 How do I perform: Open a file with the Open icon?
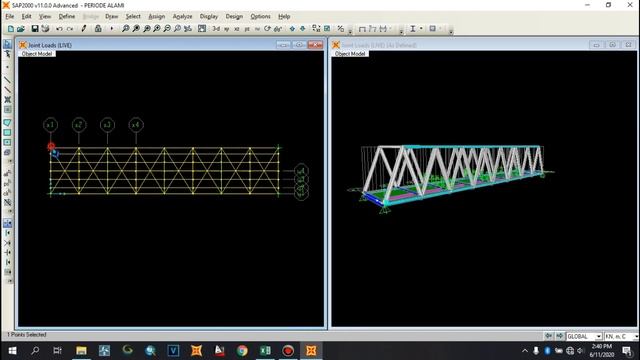[21, 29]
